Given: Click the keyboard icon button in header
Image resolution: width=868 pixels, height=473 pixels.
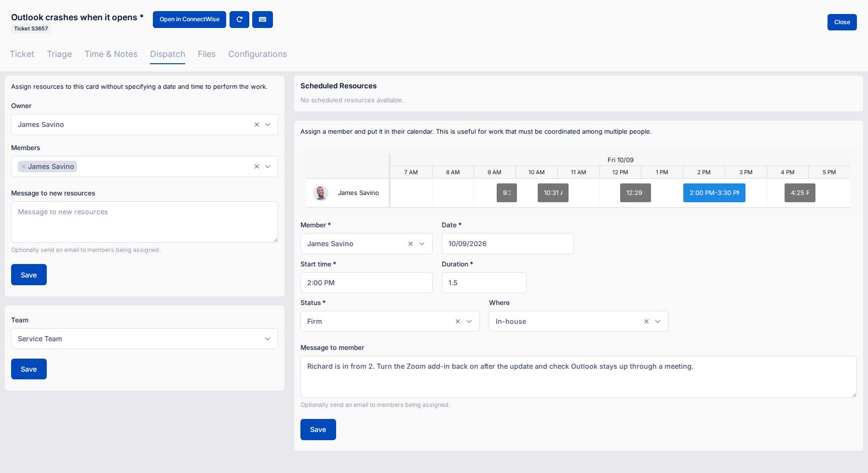Looking at the screenshot, I should (x=262, y=19).
